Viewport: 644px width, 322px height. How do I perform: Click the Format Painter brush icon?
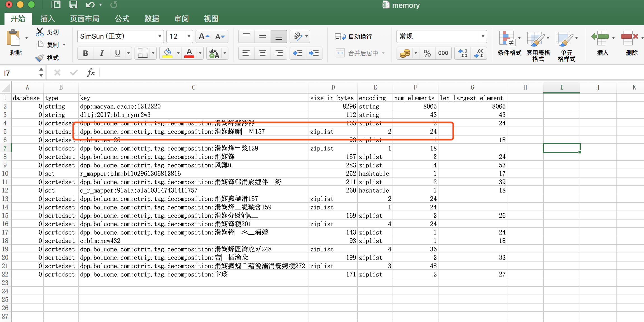39,58
